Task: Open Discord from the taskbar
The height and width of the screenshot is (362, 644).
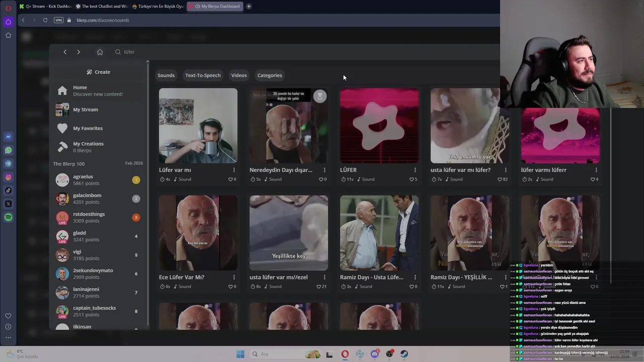Action: (374, 354)
